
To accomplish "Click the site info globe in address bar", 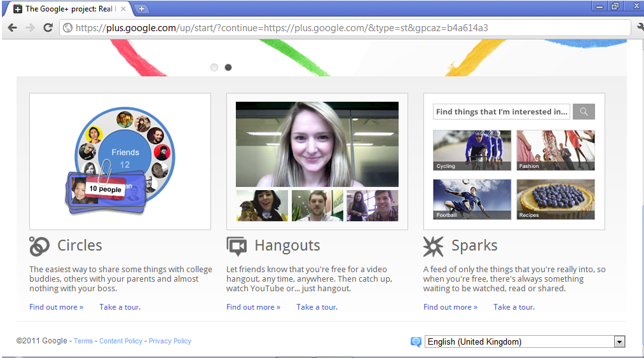I will coord(68,27).
